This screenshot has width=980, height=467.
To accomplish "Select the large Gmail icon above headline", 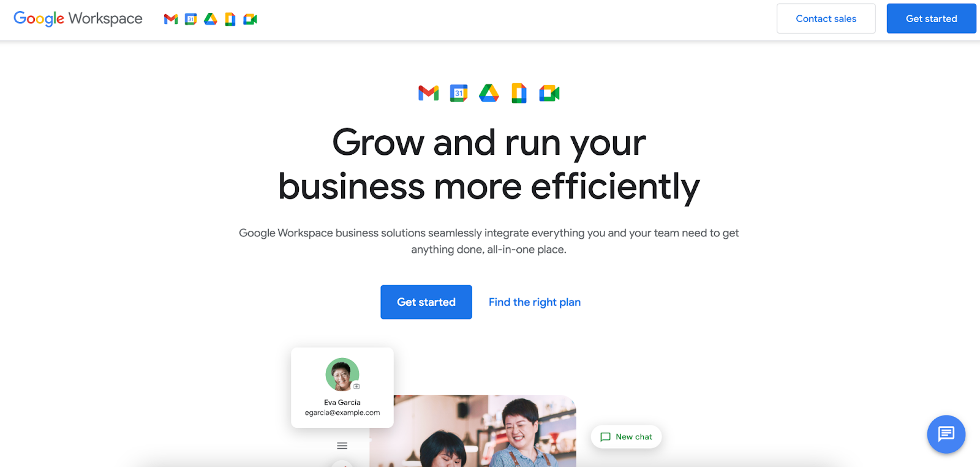I will 429,93.
